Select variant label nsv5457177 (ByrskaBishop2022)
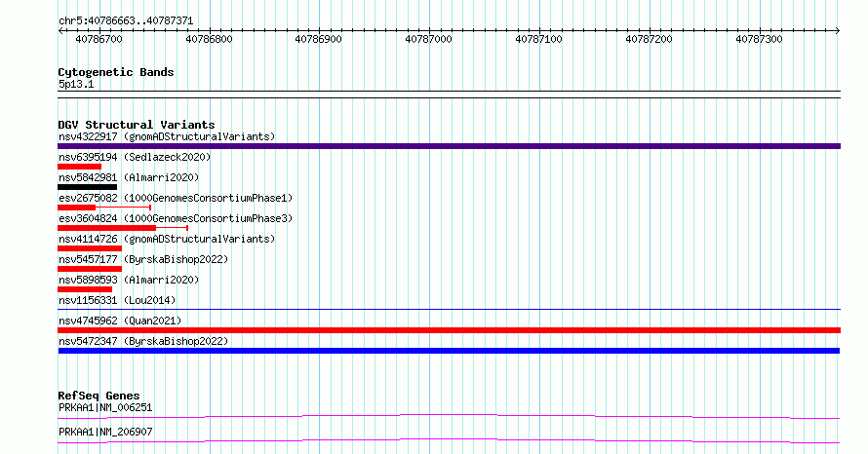868x454 pixels. point(143,259)
